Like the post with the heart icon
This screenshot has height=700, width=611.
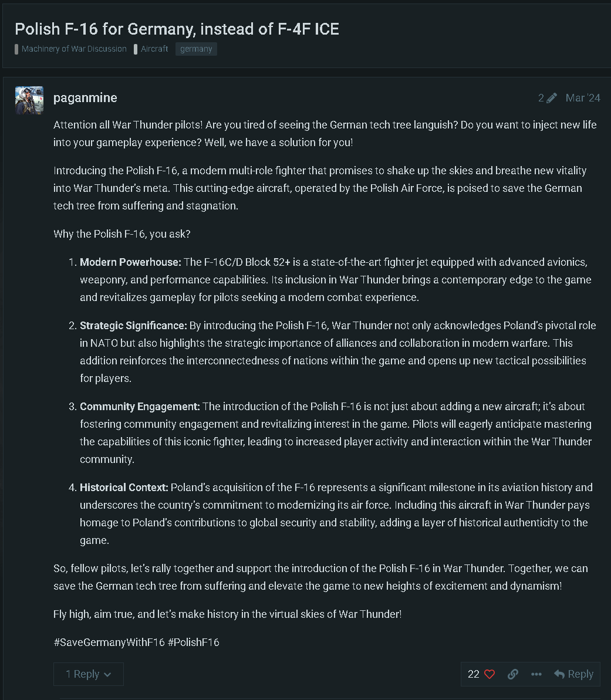click(x=490, y=674)
